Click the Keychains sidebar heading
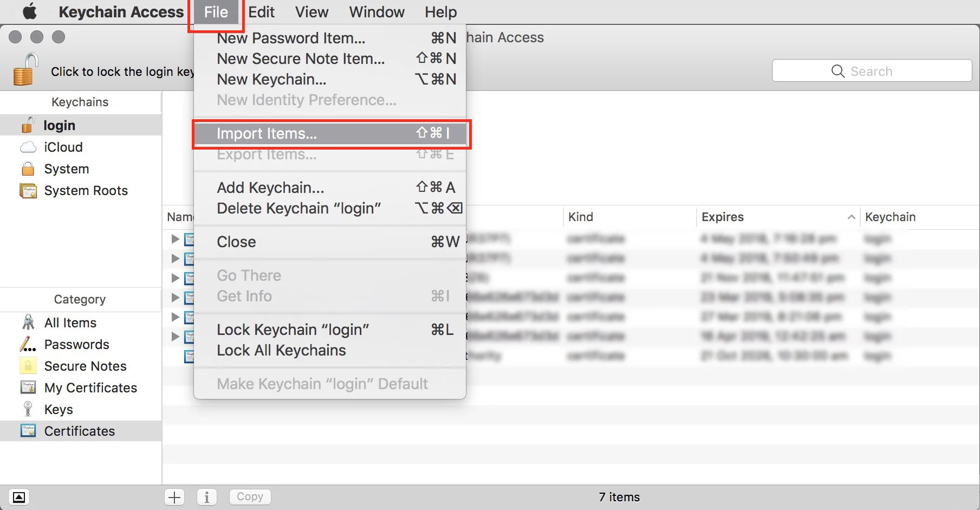The height and width of the screenshot is (510, 980). pos(80,102)
